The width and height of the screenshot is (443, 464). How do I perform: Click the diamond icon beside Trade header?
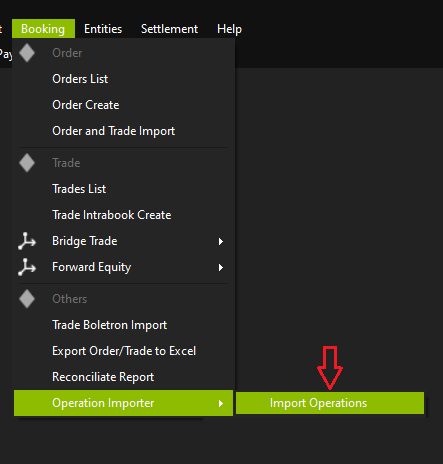click(27, 163)
